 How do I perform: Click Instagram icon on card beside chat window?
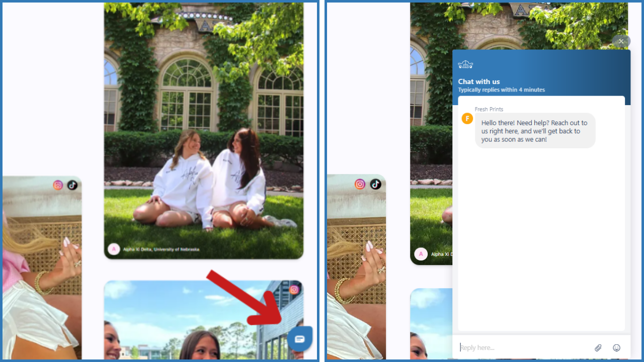pos(360,184)
